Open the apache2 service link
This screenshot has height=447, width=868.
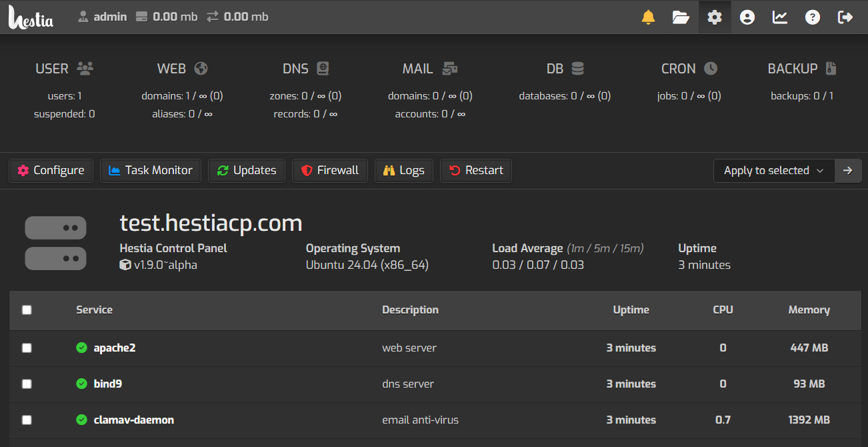[115, 348]
